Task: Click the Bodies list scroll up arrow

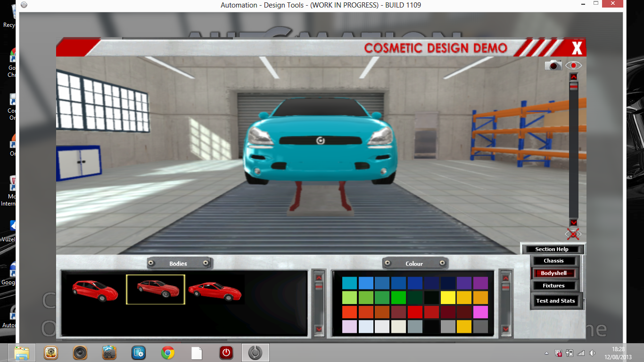Action: coord(319,278)
